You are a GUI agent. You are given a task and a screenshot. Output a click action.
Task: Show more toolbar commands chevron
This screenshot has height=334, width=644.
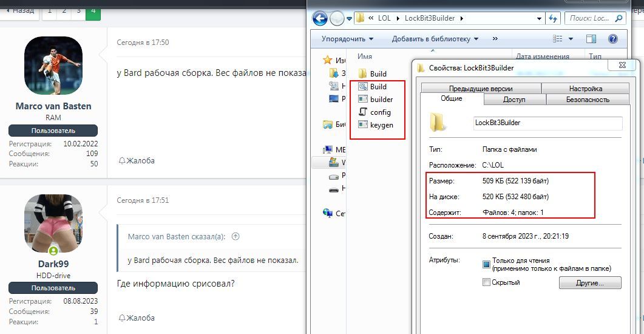coord(495,39)
